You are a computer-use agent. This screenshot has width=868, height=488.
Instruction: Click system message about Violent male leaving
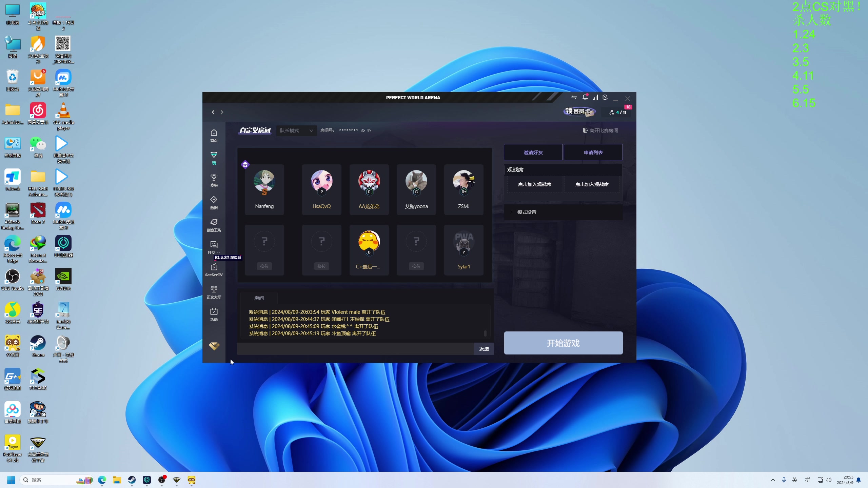[x=317, y=312]
